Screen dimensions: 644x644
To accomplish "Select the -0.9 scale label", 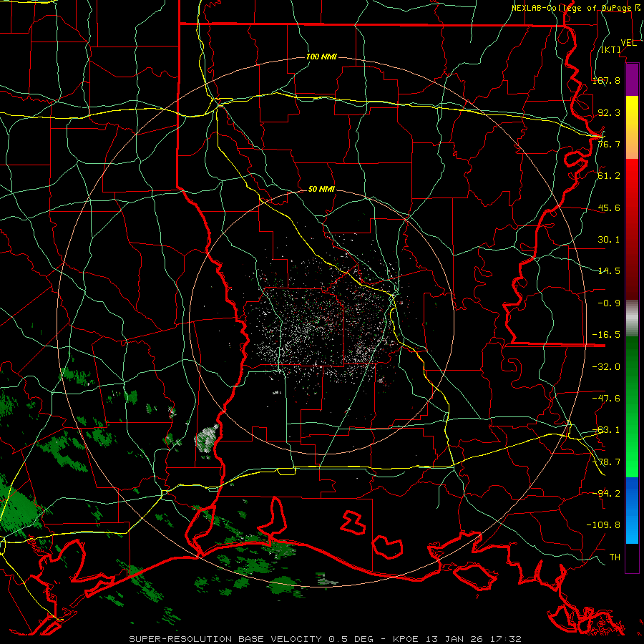I will 609,303.
